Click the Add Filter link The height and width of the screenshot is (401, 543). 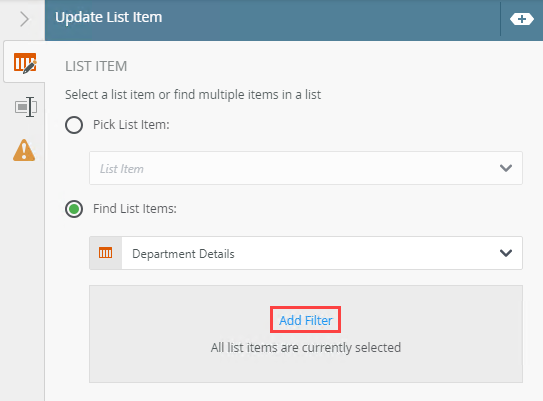point(305,320)
